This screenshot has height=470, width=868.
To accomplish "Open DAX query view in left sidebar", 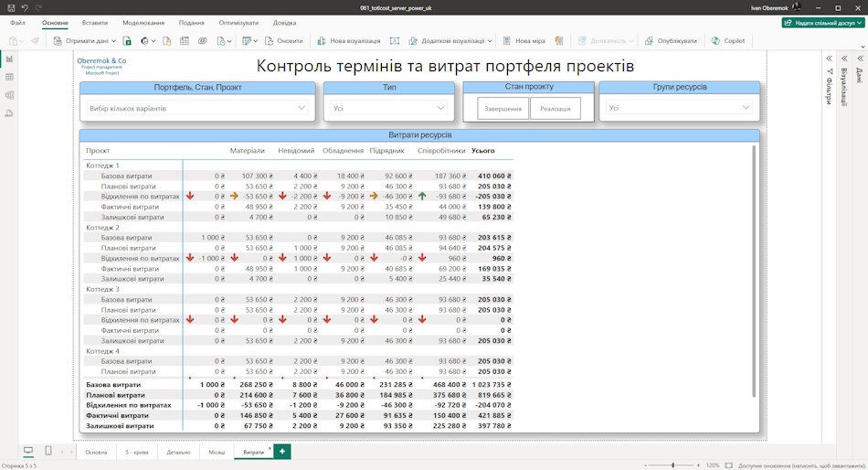I will click(9, 113).
